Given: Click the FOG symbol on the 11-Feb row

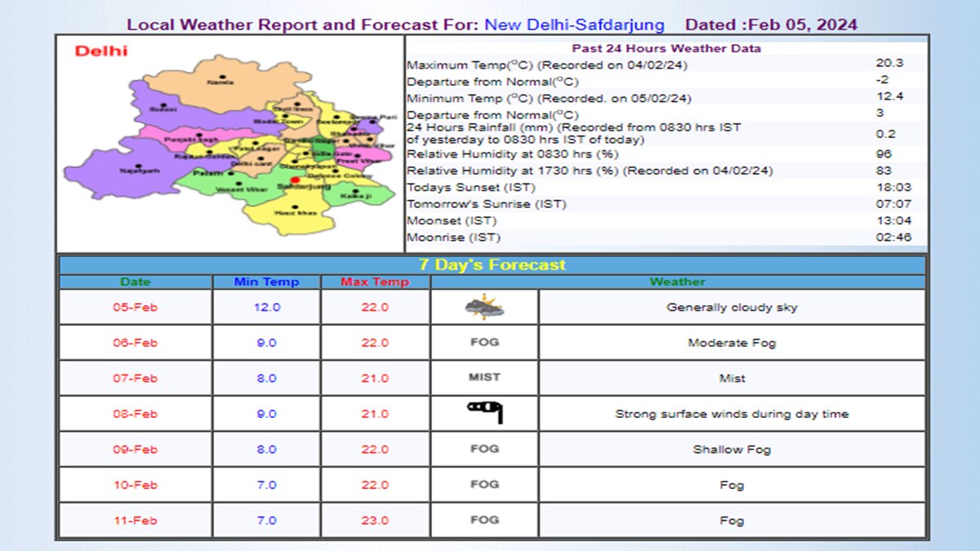Looking at the screenshot, I should coord(483,520).
